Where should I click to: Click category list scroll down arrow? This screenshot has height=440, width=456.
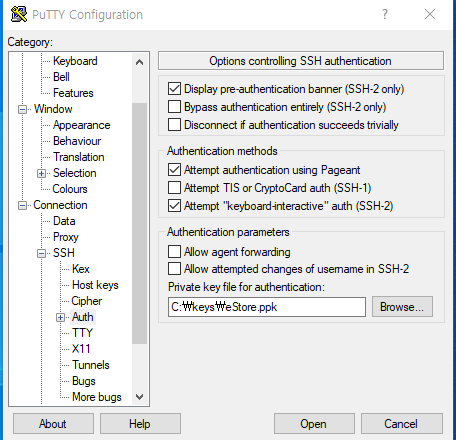[140, 397]
